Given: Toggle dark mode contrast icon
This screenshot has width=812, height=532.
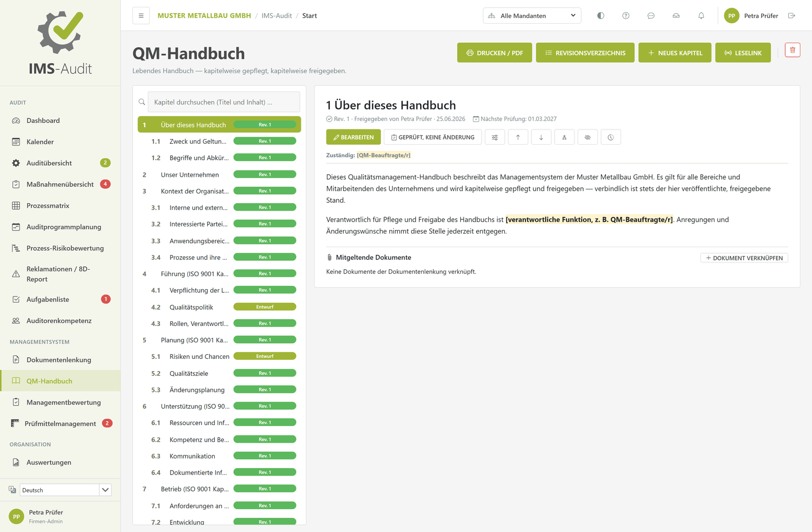Looking at the screenshot, I should 601,16.
